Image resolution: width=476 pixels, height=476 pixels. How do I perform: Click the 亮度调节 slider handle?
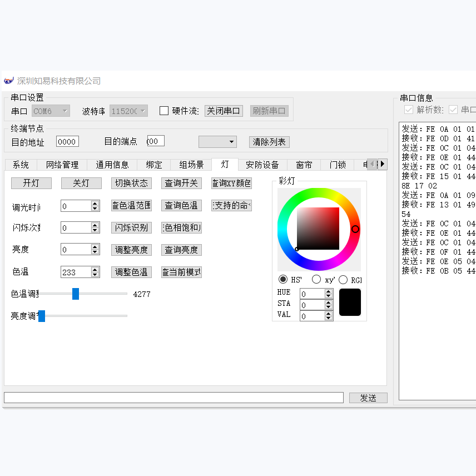tap(42, 316)
